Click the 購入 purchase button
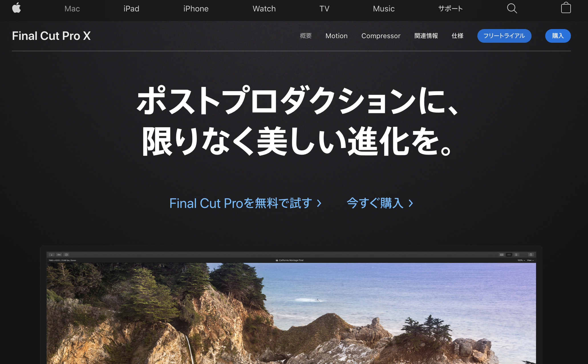Image resolution: width=588 pixels, height=364 pixels. (558, 36)
